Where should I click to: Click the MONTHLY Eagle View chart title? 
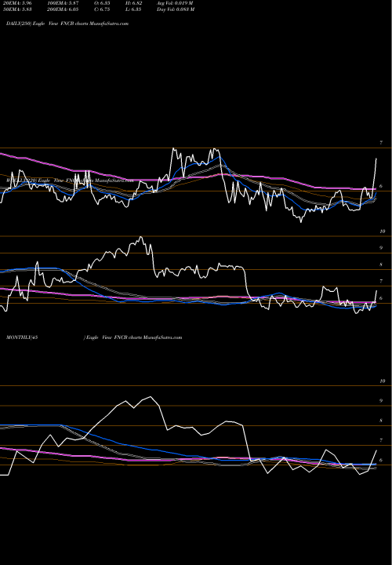[x=94, y=337]
